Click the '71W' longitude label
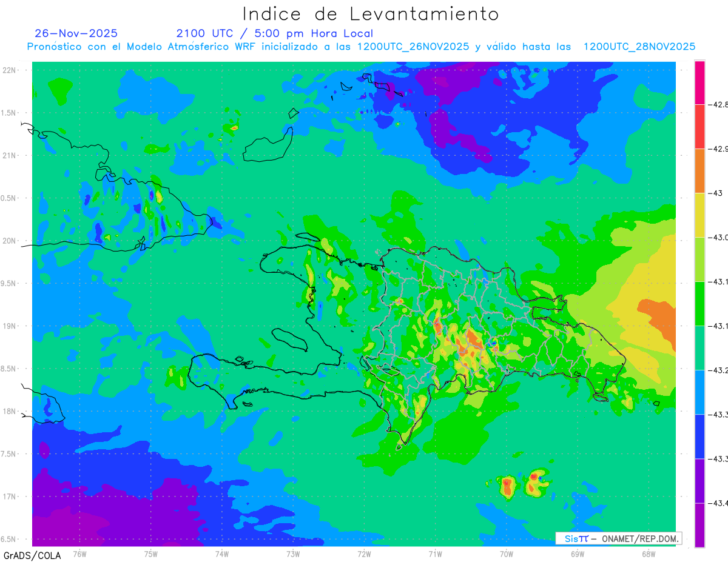This screenshot has height=562, width=728. tap(435, 553)
